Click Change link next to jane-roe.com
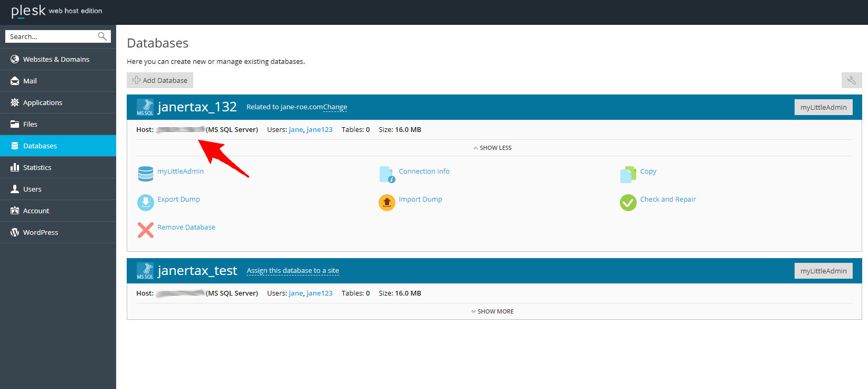868x389 pixels. click(x=335, y=107)
